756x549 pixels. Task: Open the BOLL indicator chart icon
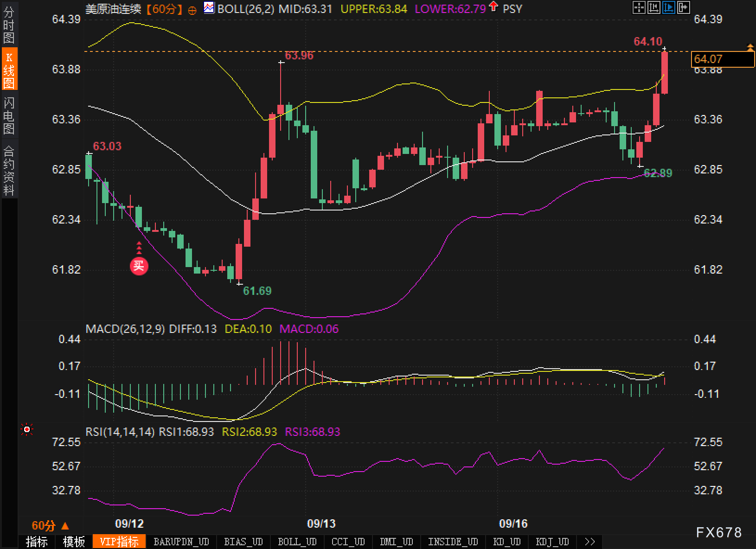click(x=209, y=8)
